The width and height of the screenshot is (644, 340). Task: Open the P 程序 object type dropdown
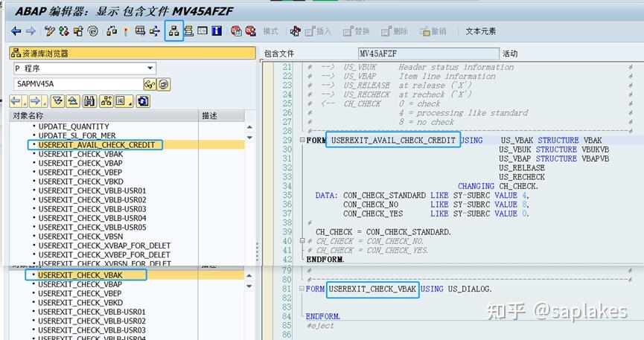[x=150, y=68]
